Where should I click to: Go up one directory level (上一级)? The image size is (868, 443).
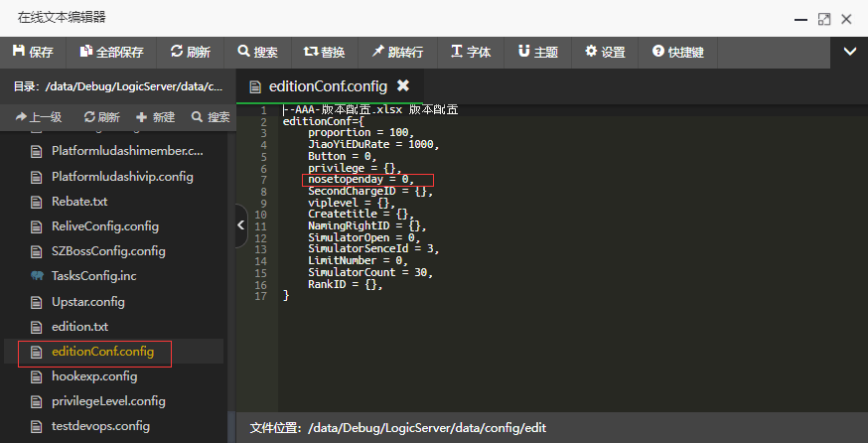tap(39, 117)
